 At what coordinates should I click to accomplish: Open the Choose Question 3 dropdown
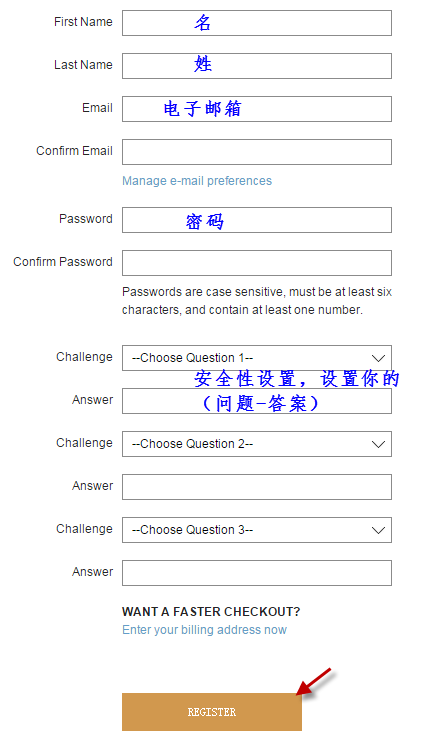[x=257, y=530]
